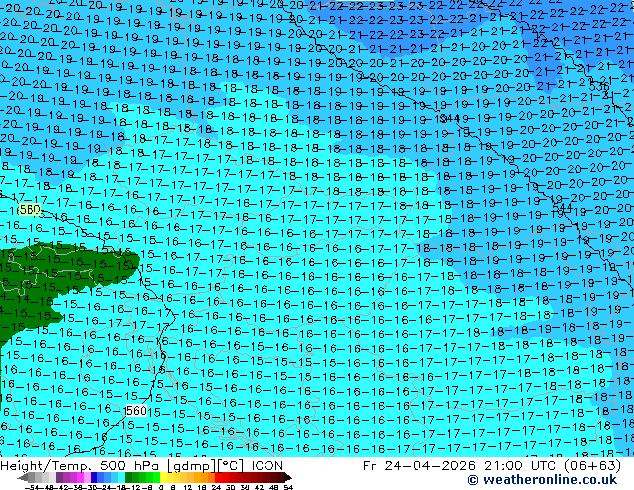Image resolution: width=634 pixels, height=490 pixels.
Task: Select the cyan segment of the legend
Action: pos(121,478)
